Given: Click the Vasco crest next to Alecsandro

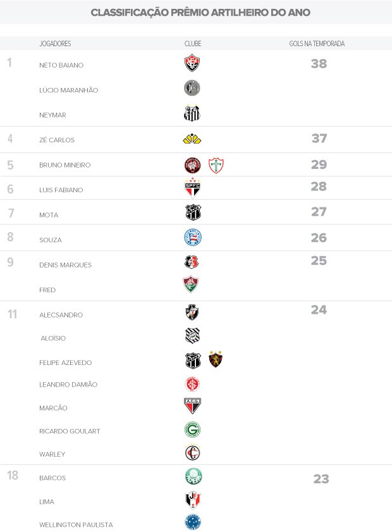Looking at the screenshot, I should pos(192,312).
